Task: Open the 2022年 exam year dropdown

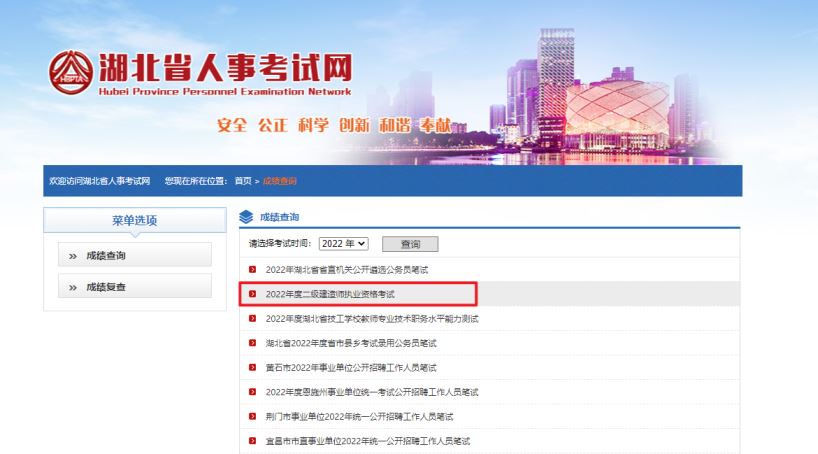Action: pos(345,243)
